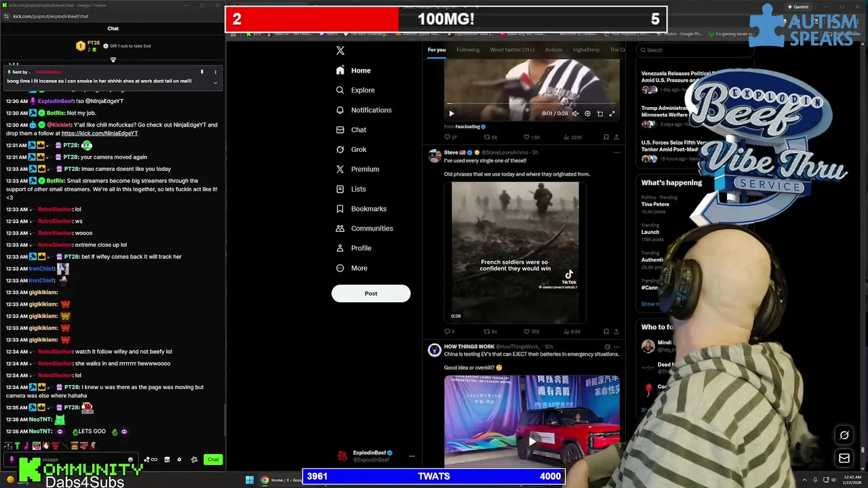The height and width of the screenshot is (488, 868).
Task: Expand the More menu in X sidebar
Action: coord(351,268)
